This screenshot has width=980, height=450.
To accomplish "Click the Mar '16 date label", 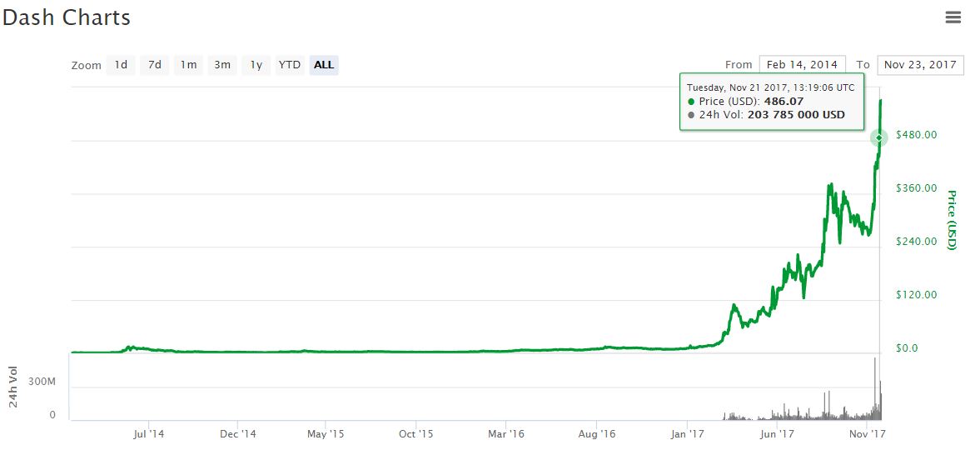I will click(x=506, y=433).
